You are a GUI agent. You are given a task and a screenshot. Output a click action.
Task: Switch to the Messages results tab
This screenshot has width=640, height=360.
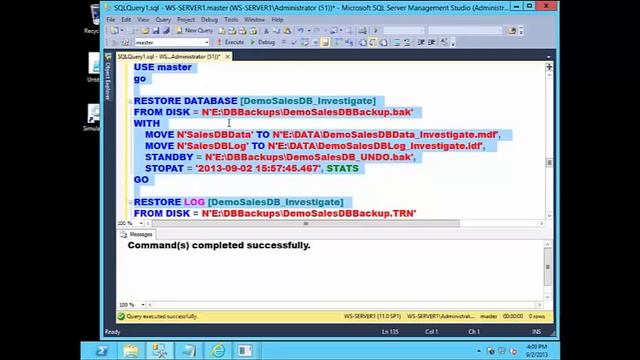pyautogui.click(x=137, y=234)
